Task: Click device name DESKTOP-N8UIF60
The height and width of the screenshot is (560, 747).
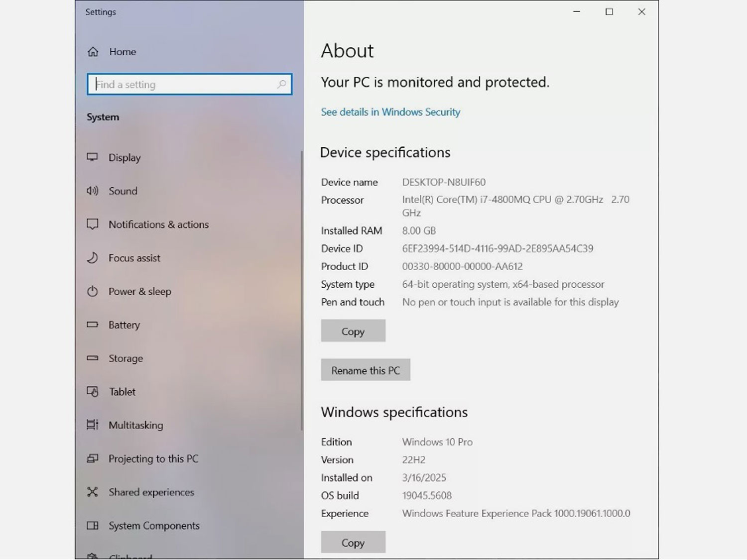Action: [x=444, y=182]
